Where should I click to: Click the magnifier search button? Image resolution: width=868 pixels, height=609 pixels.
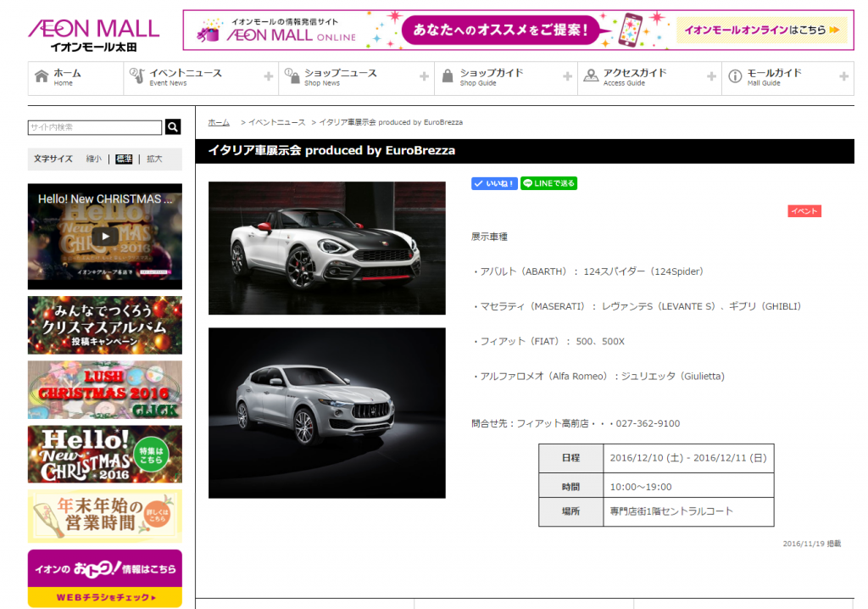(173, 127)
